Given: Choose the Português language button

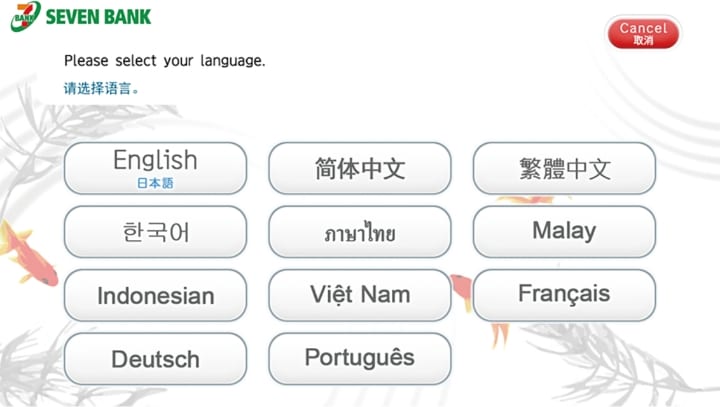Looking at the screenshot, I should tap(360, 359).
